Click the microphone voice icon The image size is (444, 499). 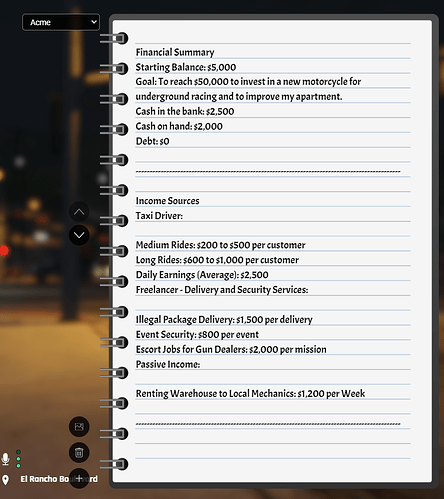(5, 459)
